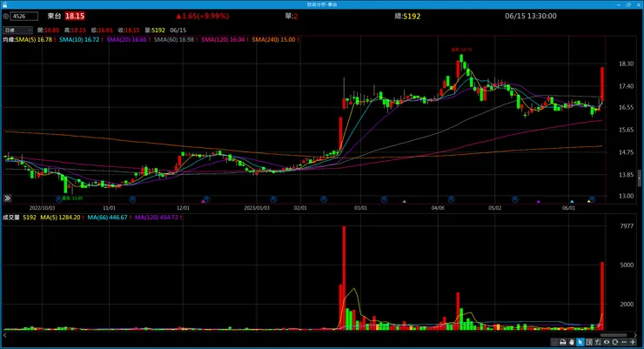Click the 5000 volume axis label

click(x=627, y=265)
